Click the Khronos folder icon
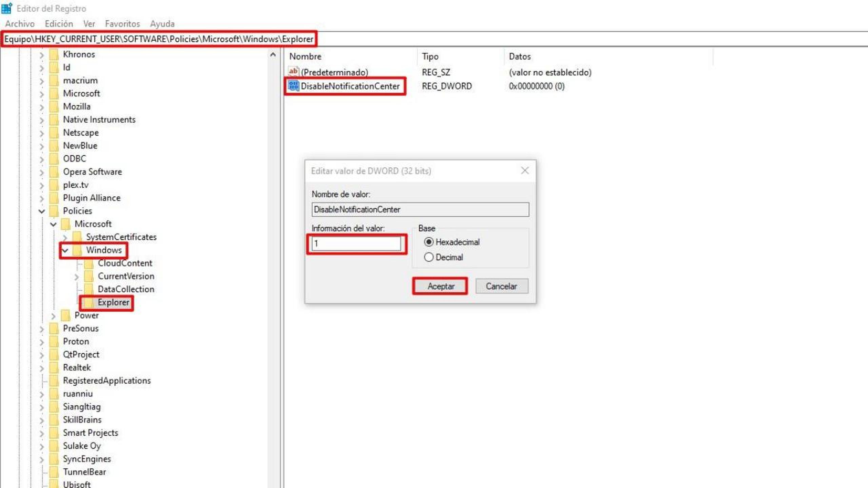868x488 pixels. click(x=54, y=54)
